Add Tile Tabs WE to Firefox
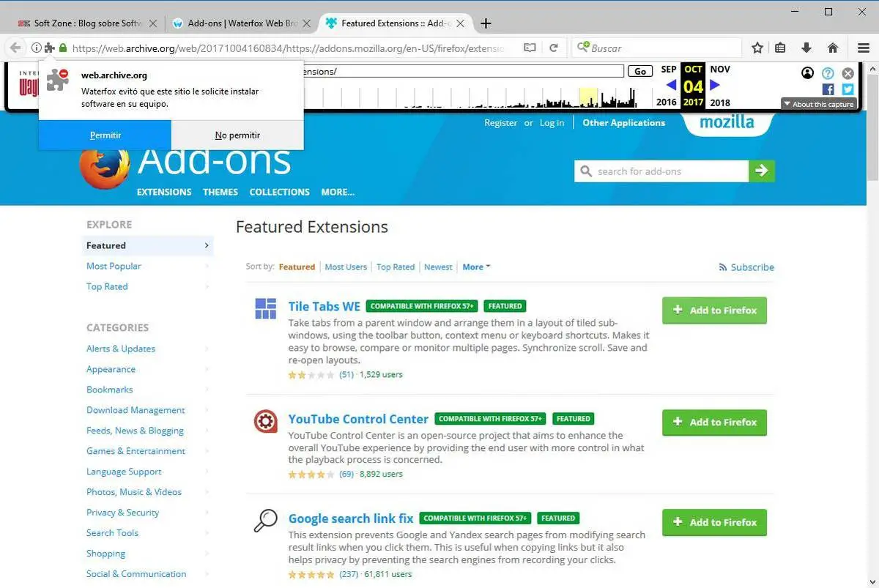This screenshot has height=588, width=879. pyautogui.click(x=714, y=310)
